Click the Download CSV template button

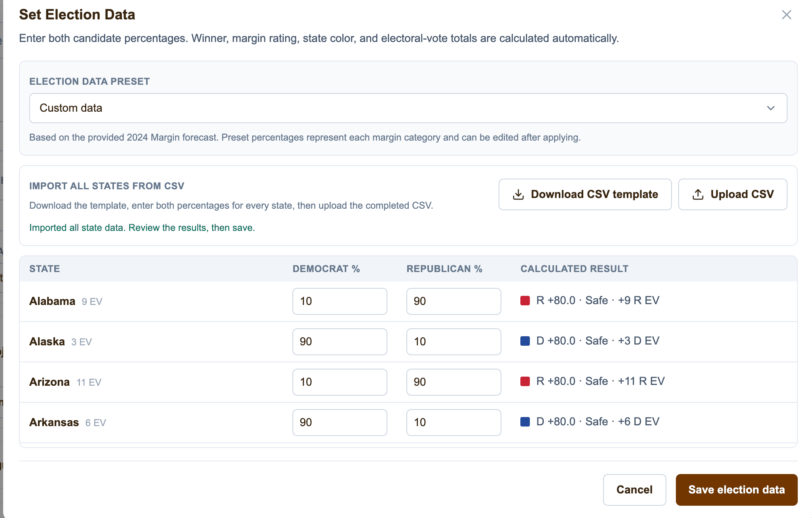click(585, 194)
